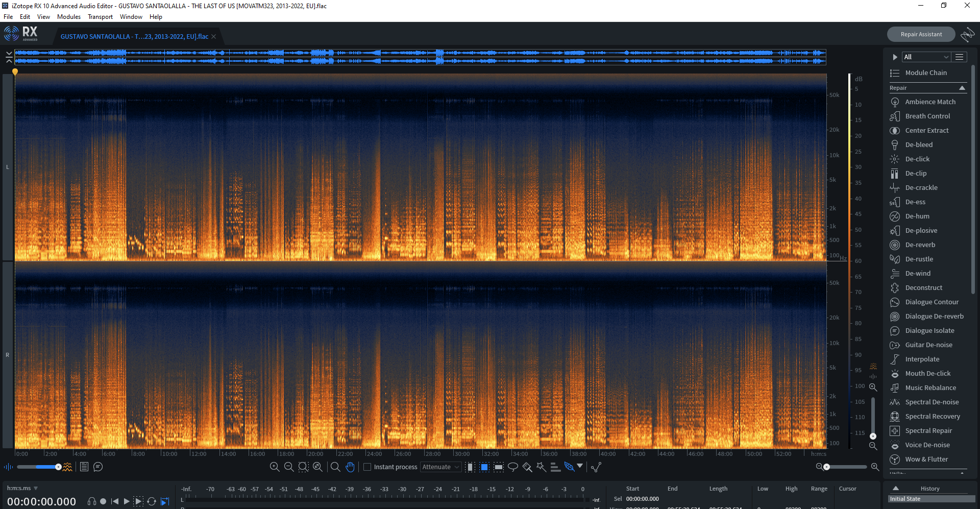Collapse the Repair section header
Image resolution: width=980 pixels, height=509 pixels.
[x=962, y=88]
